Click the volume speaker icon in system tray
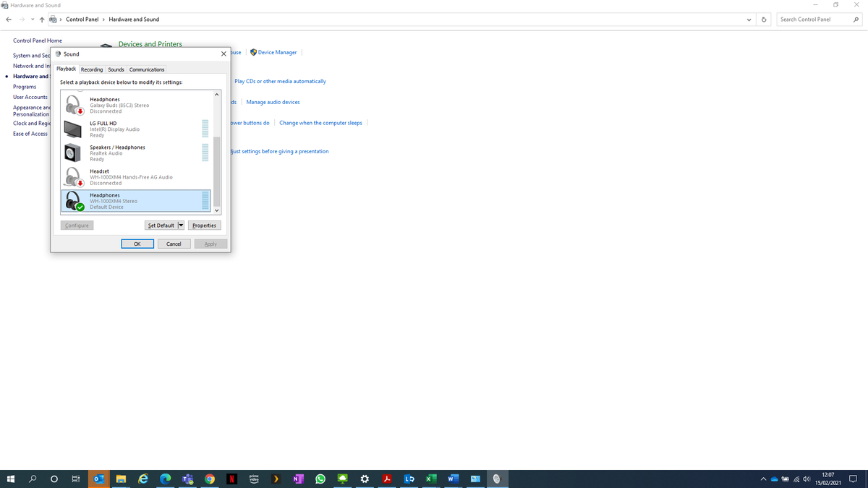 coord(806,479)
